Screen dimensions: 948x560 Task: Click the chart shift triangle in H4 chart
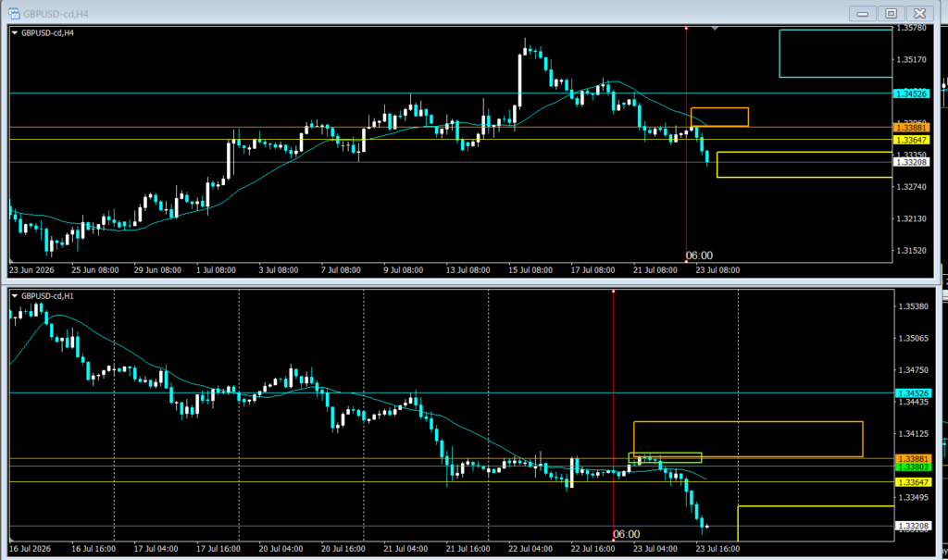coord(715,29)
